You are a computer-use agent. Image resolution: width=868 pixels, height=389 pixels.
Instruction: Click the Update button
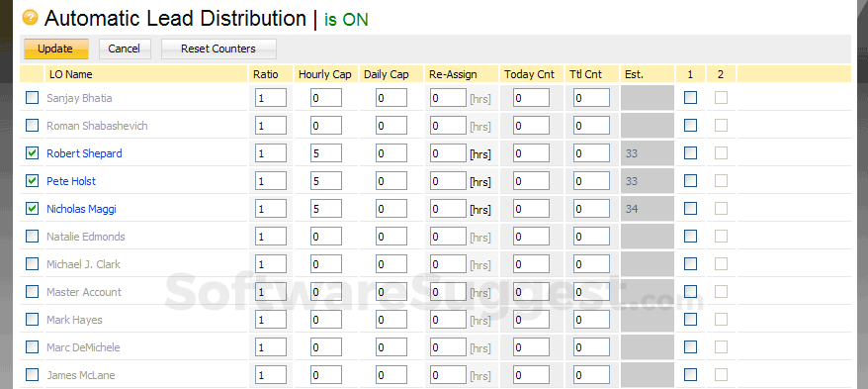click(56, 49)
